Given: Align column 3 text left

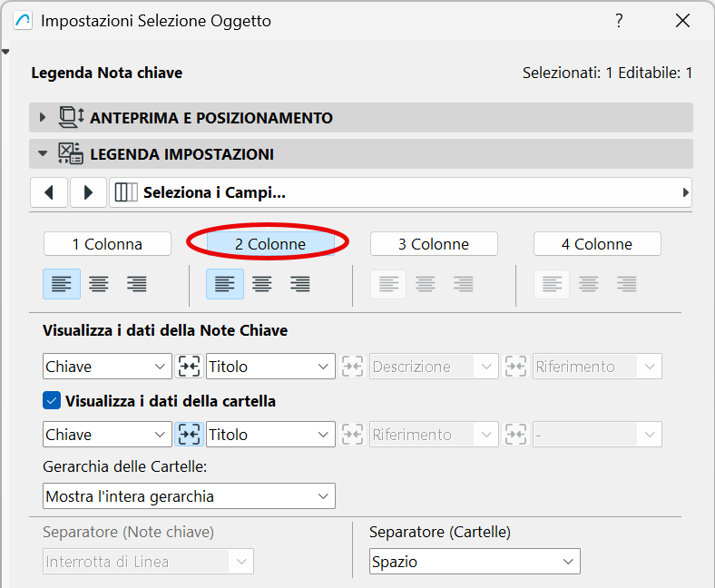Looking at the screenshot, I should click(388, 284).
